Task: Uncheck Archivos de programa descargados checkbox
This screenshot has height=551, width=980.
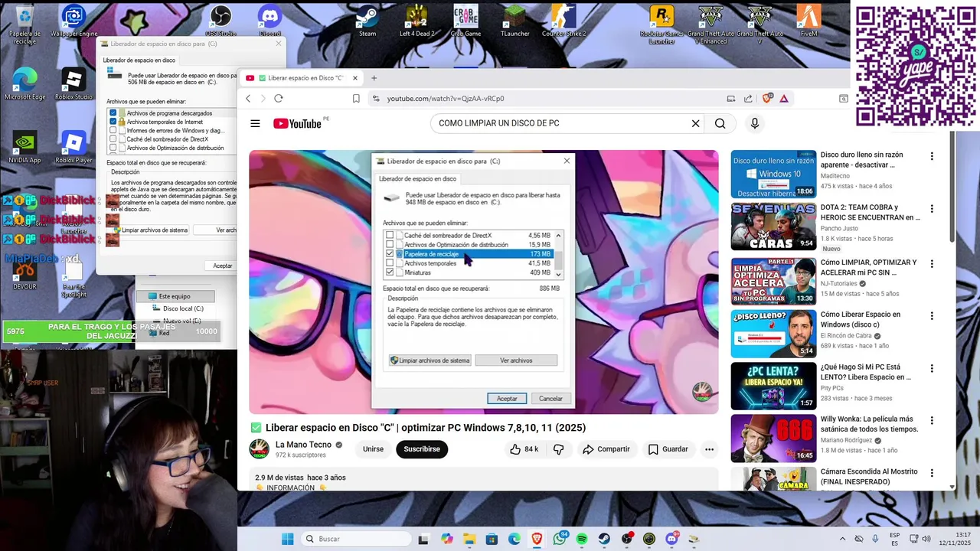Action: click(x=113, y=113)
